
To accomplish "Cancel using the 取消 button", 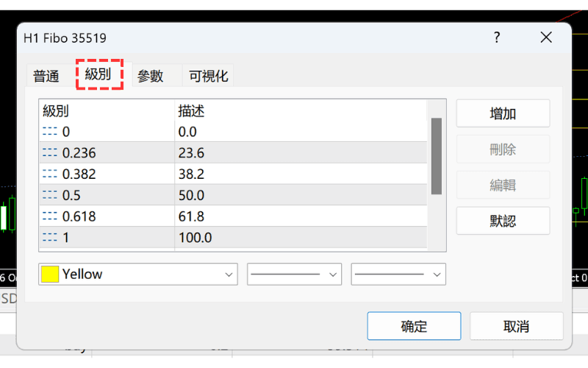I will (516, 326).
